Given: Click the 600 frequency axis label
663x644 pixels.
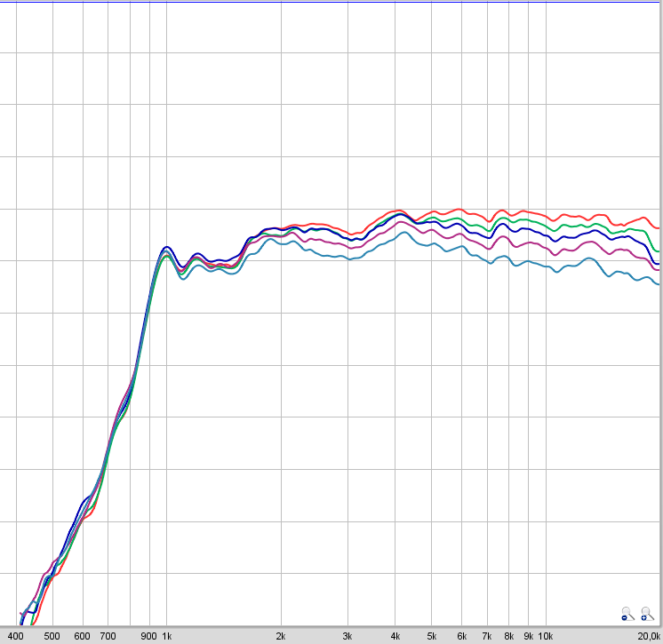Looking at the screenshot, I should click(x=82, y=636).
